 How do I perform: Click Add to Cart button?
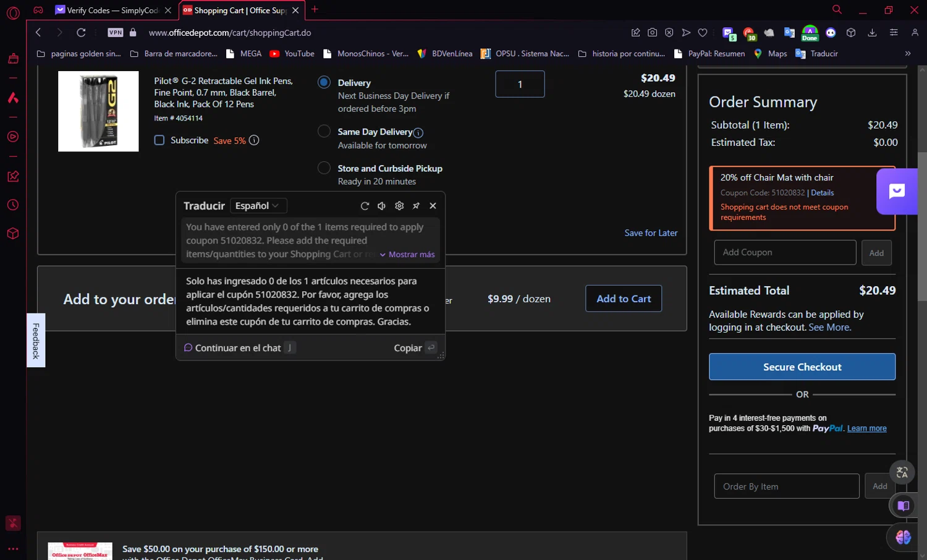(x=624, y=299)
